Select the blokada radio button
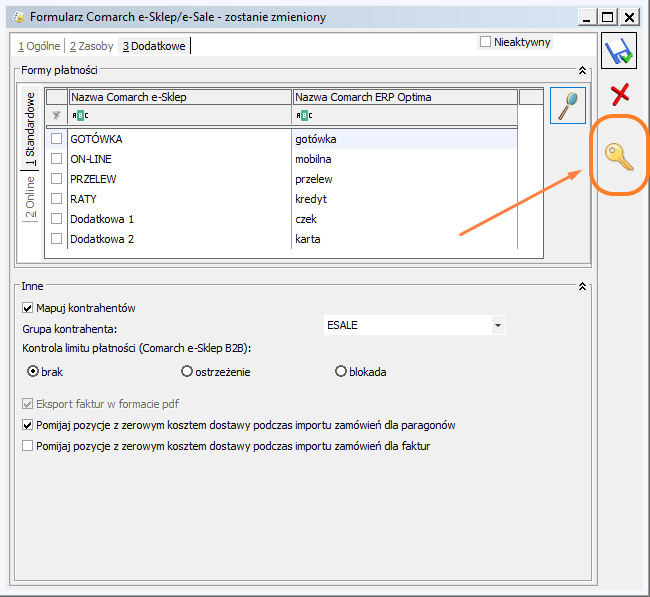The height and width of the screenshot is (597, 650). point(341,371)
